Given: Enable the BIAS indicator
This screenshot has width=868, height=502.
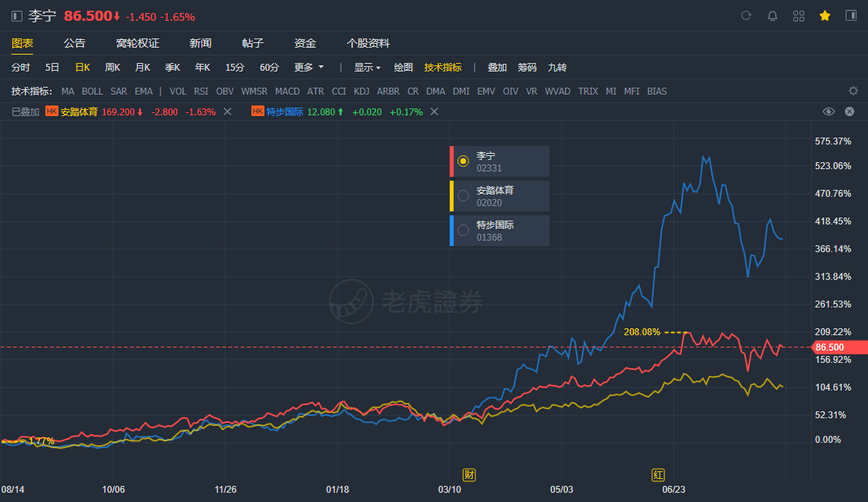Looking at the screenshot, I should (657, 91).
